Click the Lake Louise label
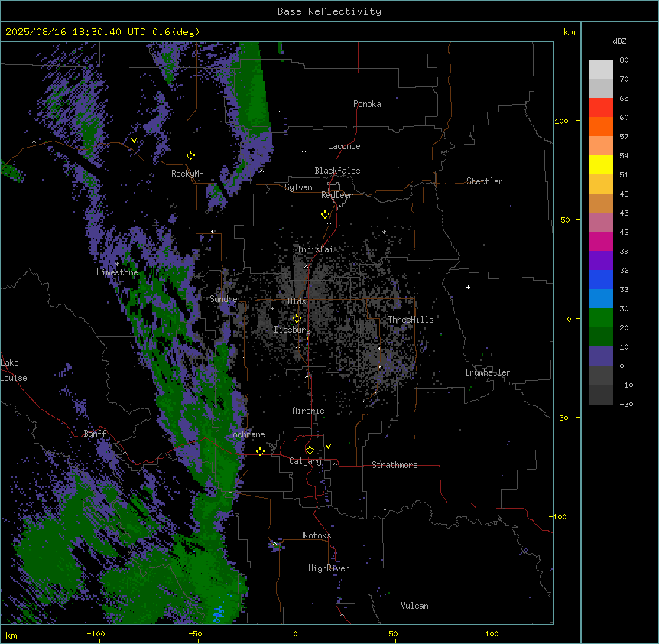This screenshot has width=659, height=644. click(x=14, y=370)
